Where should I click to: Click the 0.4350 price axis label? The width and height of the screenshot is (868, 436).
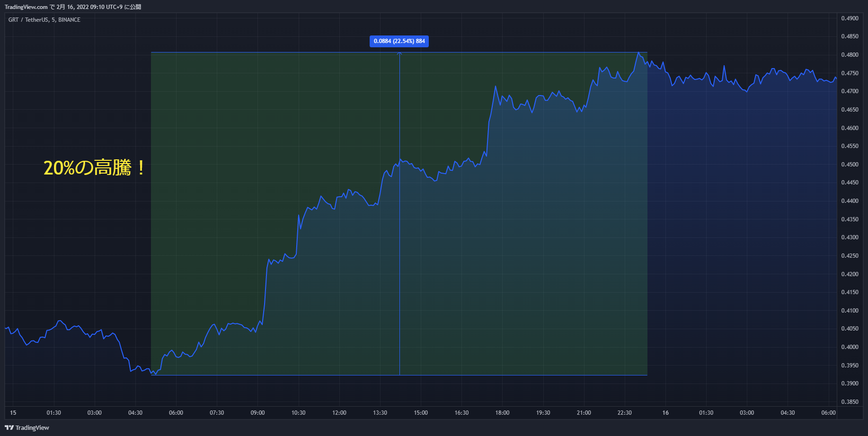coord(850,219)
